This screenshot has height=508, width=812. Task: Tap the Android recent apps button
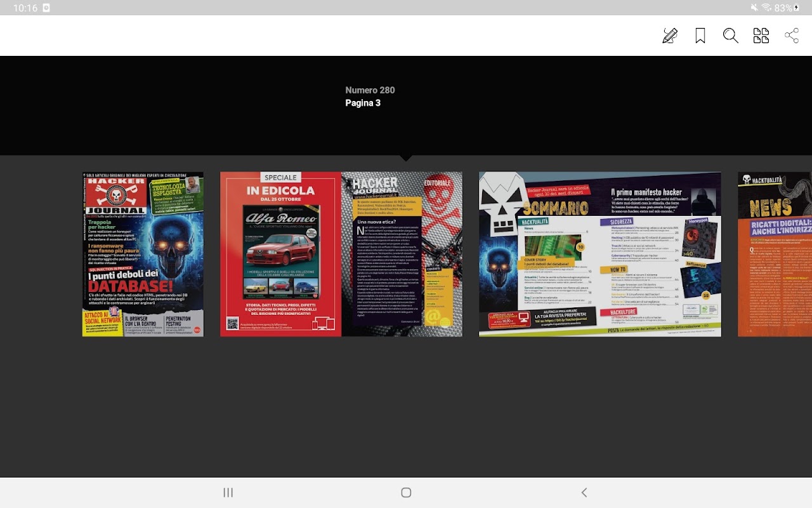[x=228, y=493]
